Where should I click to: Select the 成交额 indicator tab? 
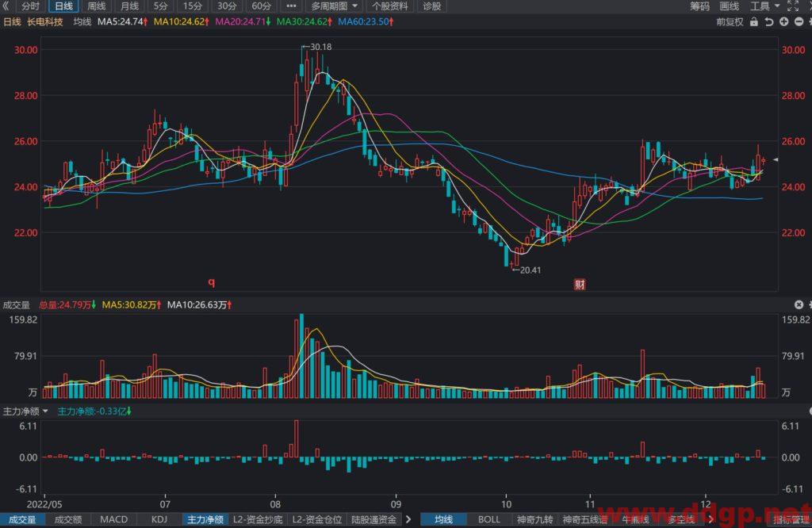(68, 520)
